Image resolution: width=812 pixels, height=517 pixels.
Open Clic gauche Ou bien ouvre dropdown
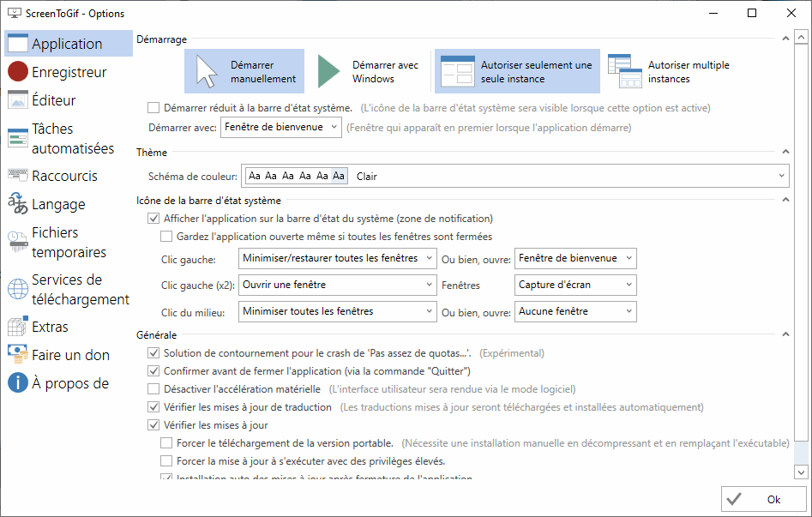(x=575, y=258)
